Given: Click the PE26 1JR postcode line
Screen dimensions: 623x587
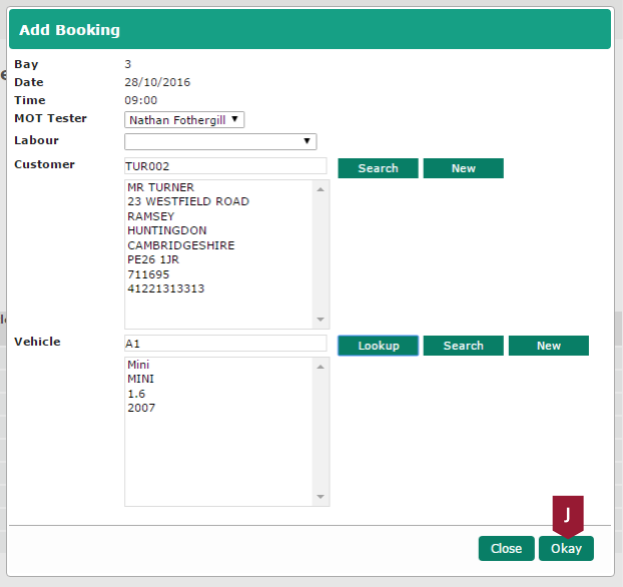Looking at the screenshot, I should point(153,260).
